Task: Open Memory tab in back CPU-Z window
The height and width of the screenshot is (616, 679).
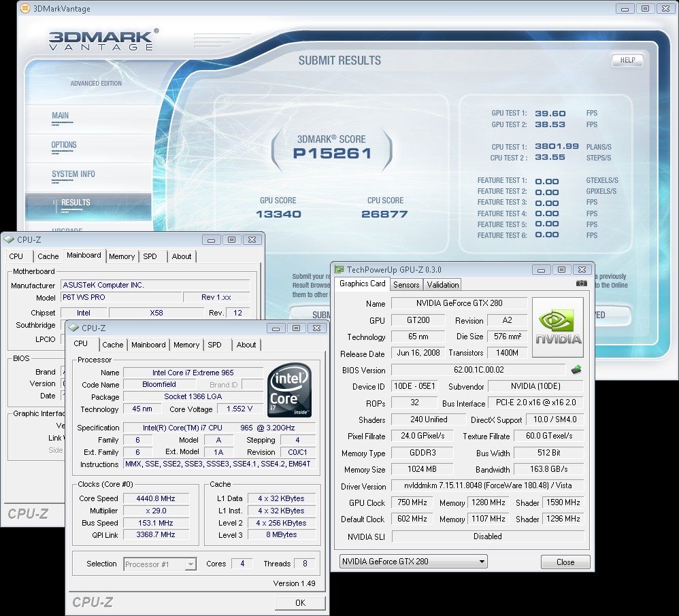Action: point(122,256)
